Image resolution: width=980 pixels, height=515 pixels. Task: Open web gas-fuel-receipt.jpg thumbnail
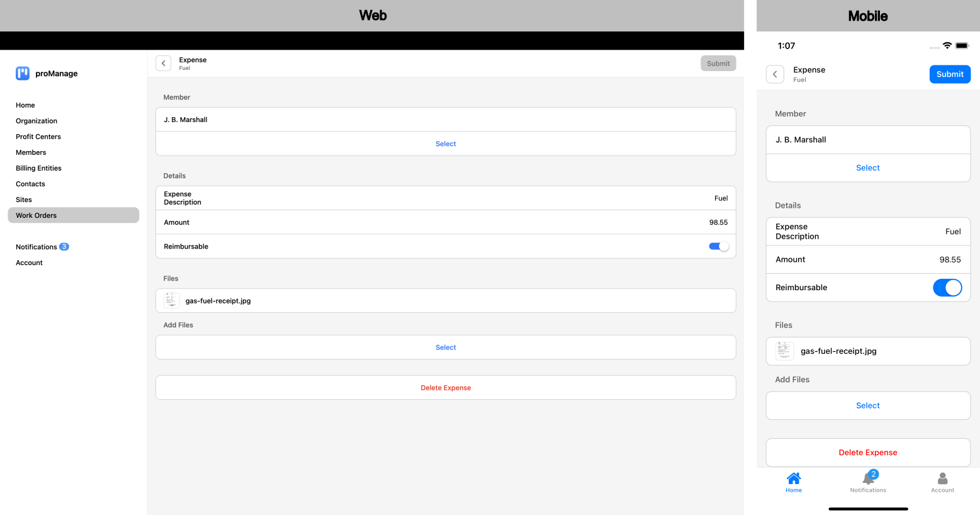coord(172,300)
